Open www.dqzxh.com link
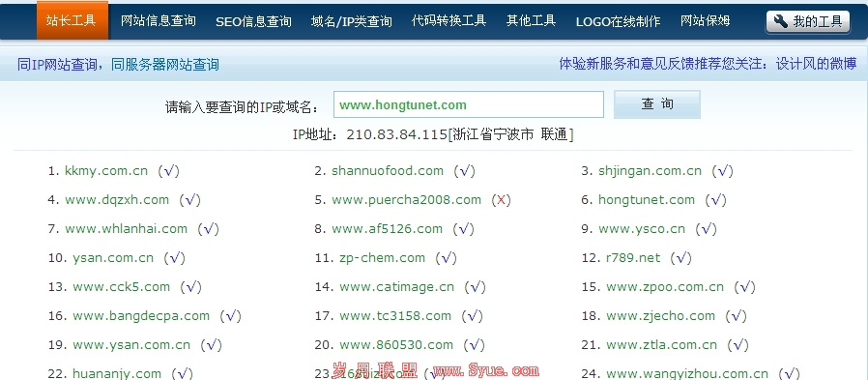 click(x=117, y=199)
